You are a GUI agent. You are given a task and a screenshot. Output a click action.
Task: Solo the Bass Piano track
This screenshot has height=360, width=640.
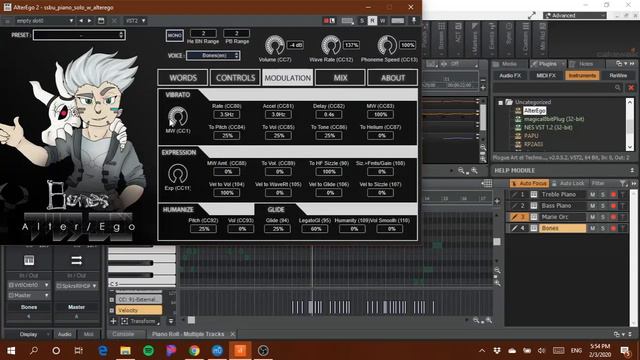tap(603, 206)
